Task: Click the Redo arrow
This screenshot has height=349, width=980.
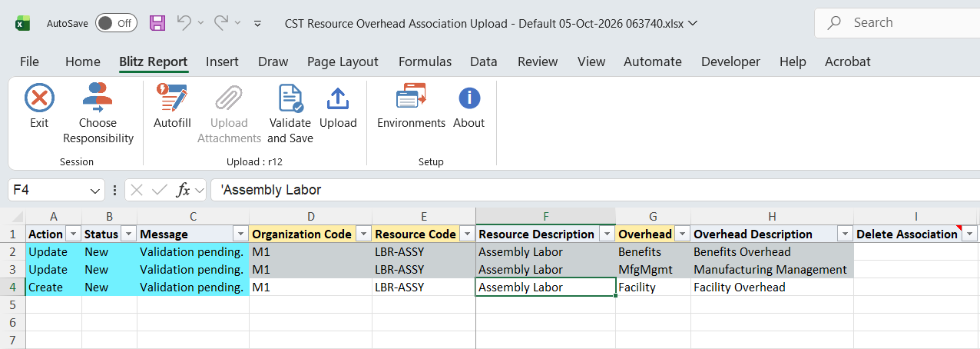Action: pos(221,23)
